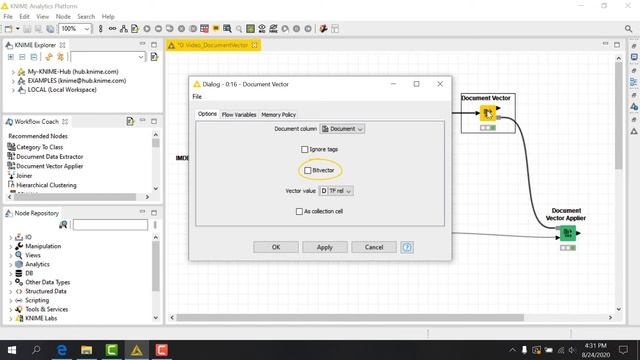
Task: Click the green grid settings toolbar icon
Action: click(x=250, y=29)
